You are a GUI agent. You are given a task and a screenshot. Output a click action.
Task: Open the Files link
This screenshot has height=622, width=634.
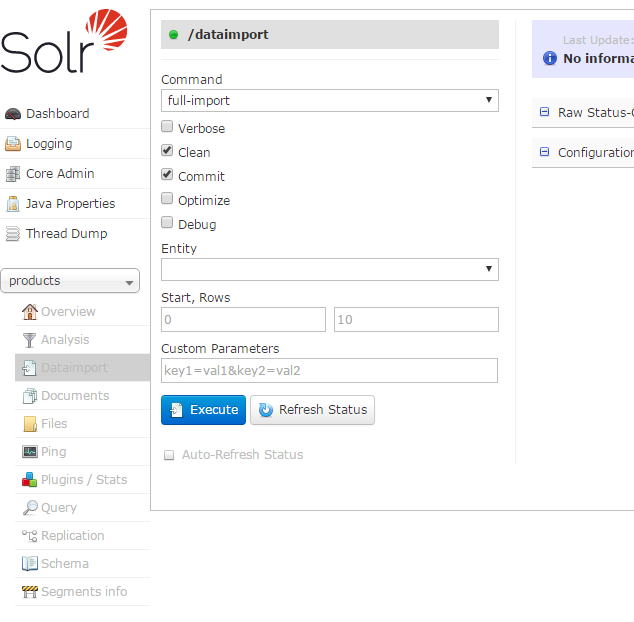pyautogui.click(x=54, y=424)
